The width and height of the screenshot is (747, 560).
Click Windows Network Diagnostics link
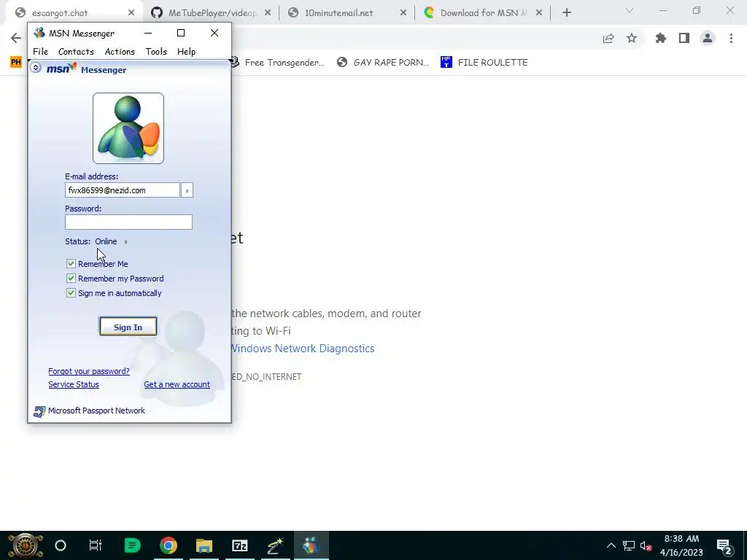303,348
